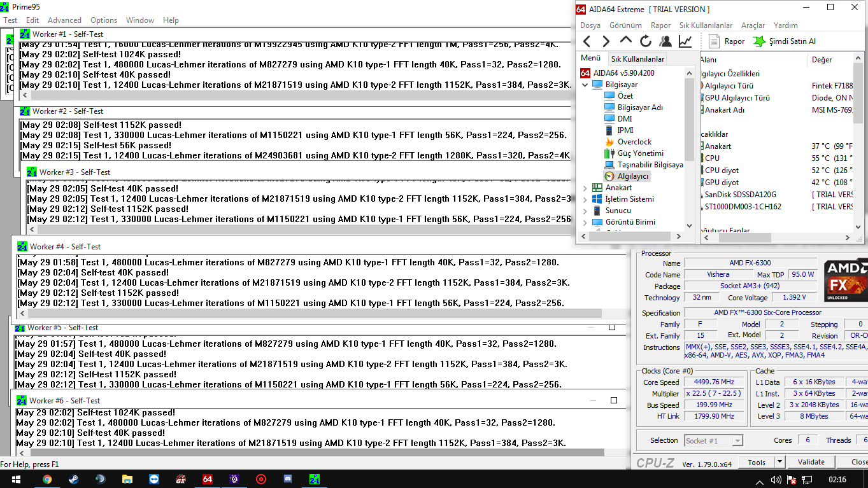Click Worker #4 window icon

click(x=22, y=247)
